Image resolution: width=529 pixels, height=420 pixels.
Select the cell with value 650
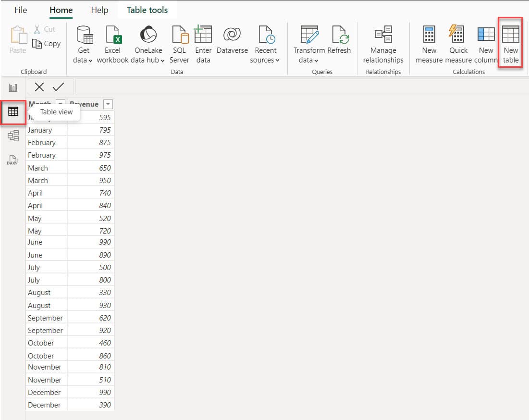[91, 168]
